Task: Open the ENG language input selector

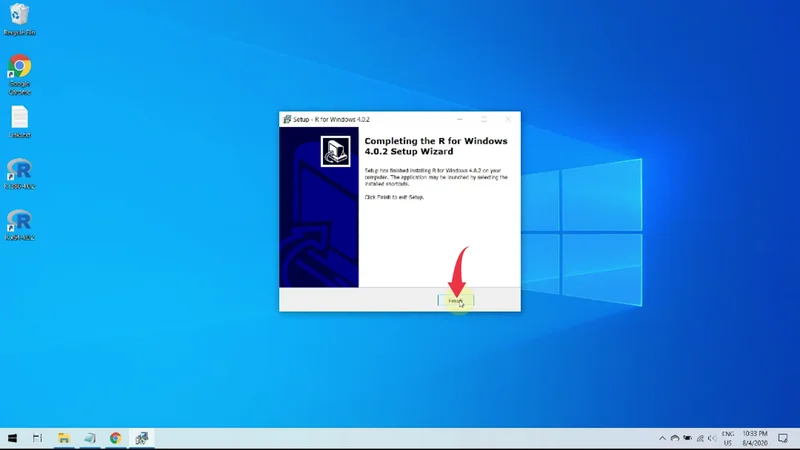Action: tap(726, 438)
